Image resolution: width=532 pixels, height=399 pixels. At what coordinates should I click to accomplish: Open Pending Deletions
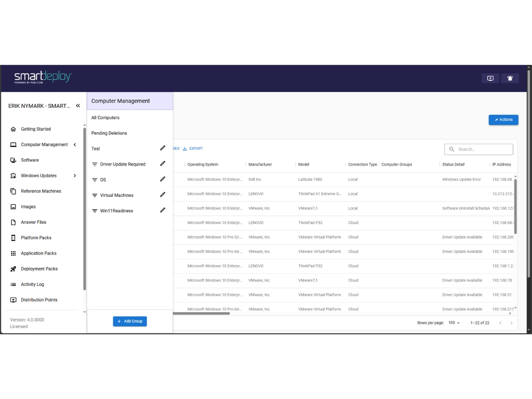(109, 133)
